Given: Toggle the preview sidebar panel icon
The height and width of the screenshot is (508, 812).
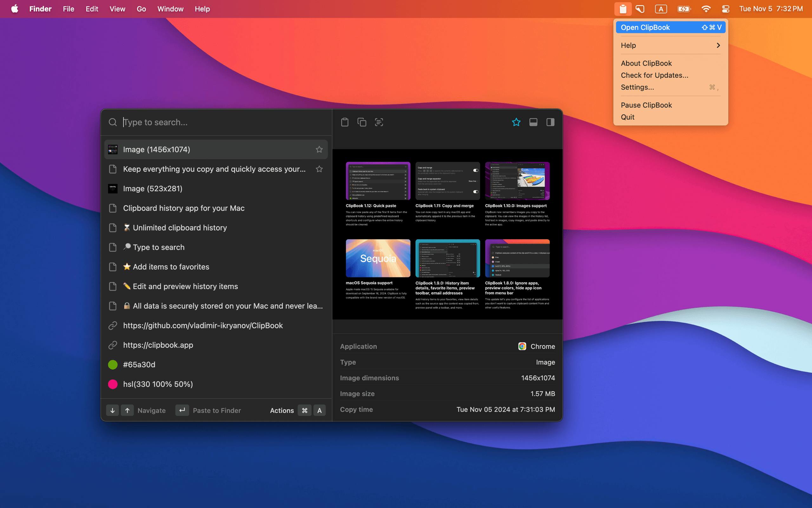Looking at the screenshot, I should [x=550, y=122].
